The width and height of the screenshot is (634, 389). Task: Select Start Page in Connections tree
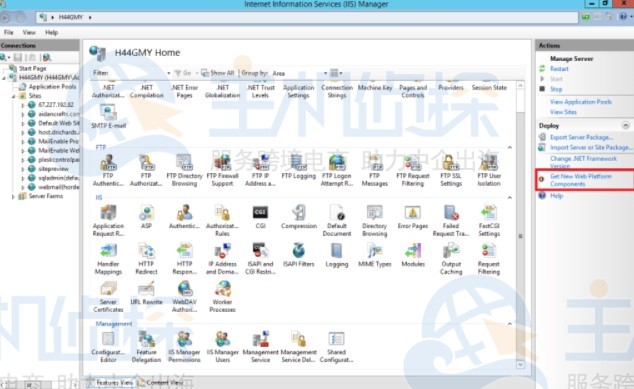click(32, 68)
